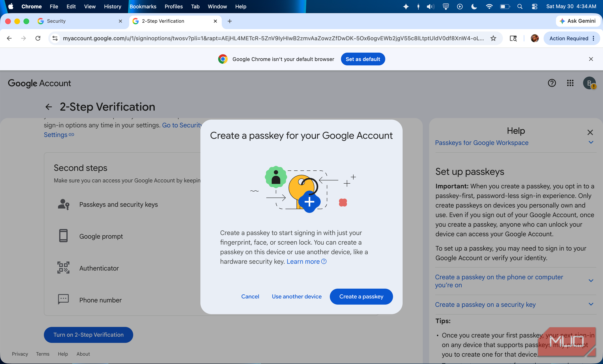Open the Privacy footer link
Image resolution: width=603 pixels, height=364 pixels.
pyautogui.click(x=20, y=354)
